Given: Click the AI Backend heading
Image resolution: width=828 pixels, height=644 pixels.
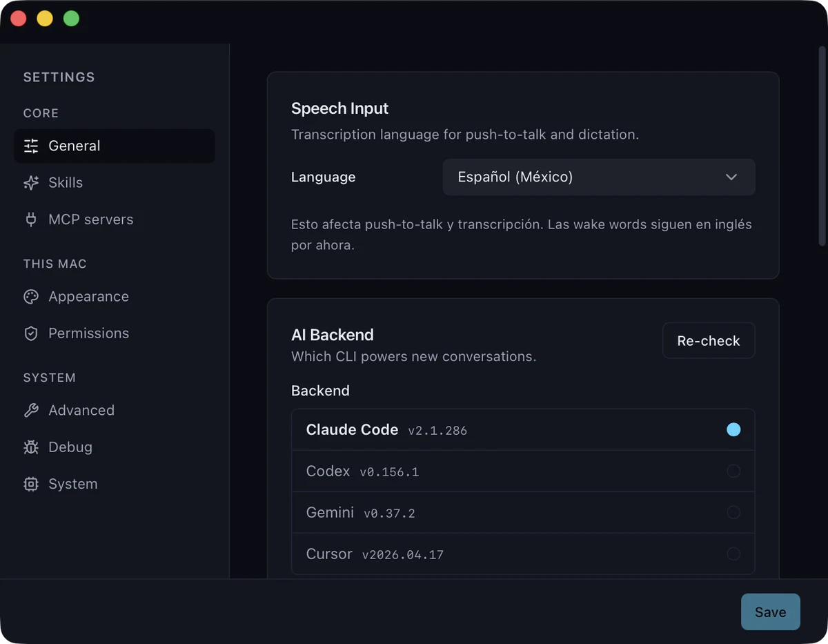Looking at the screenshot, I should 333,335.
